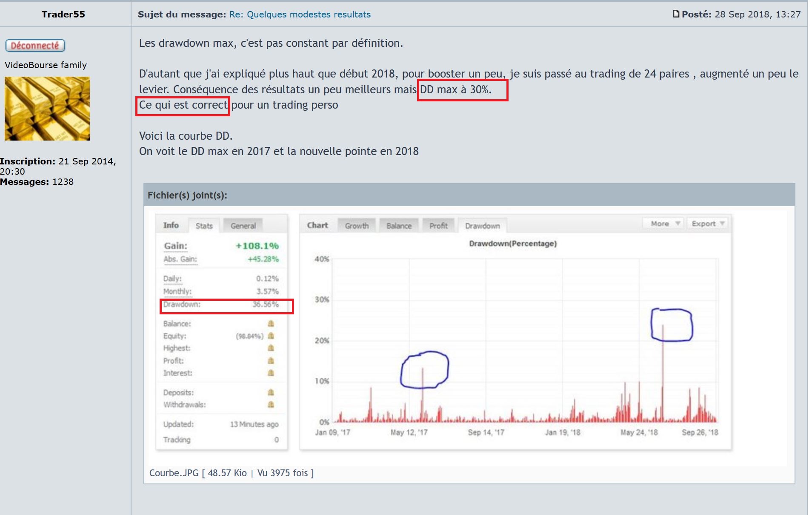Click the lock icon on the Interest row
The image size is (812, 515).
[271, 373]
